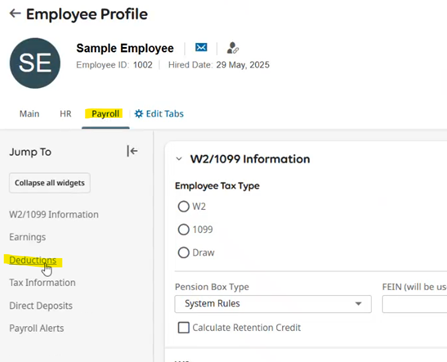Choose the Draw radio option
The height and width of the screenshot is (362, 447).
tap(183, 252)
